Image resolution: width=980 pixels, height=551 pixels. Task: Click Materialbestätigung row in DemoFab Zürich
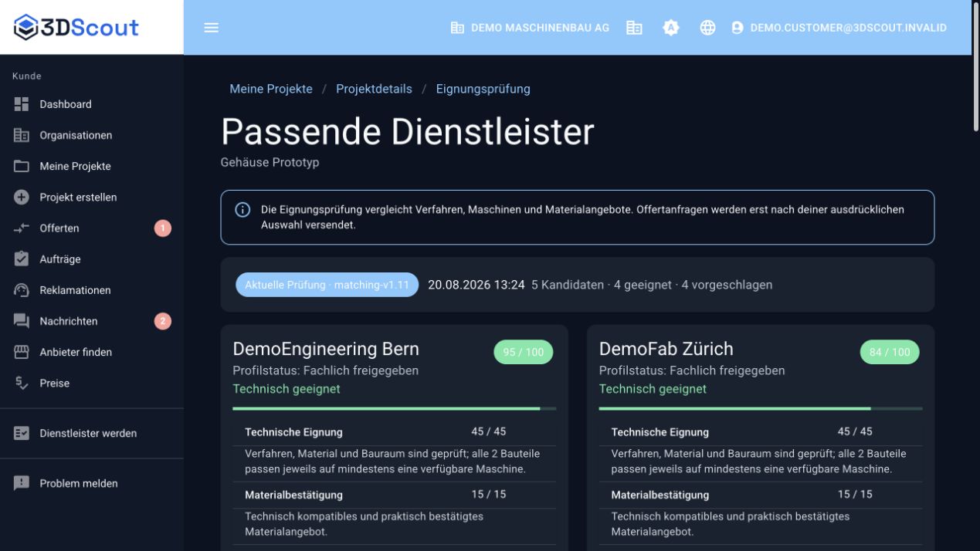[x=761, y=495]
